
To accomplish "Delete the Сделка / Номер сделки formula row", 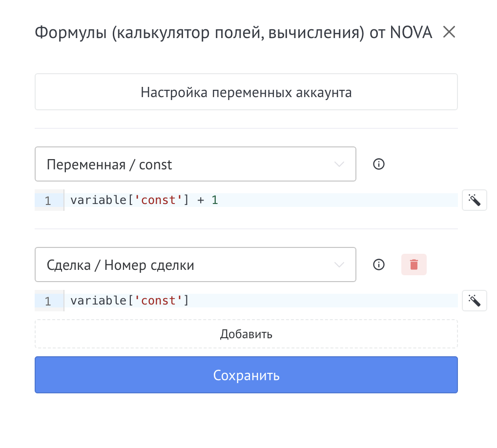I will tap(414, 265).
